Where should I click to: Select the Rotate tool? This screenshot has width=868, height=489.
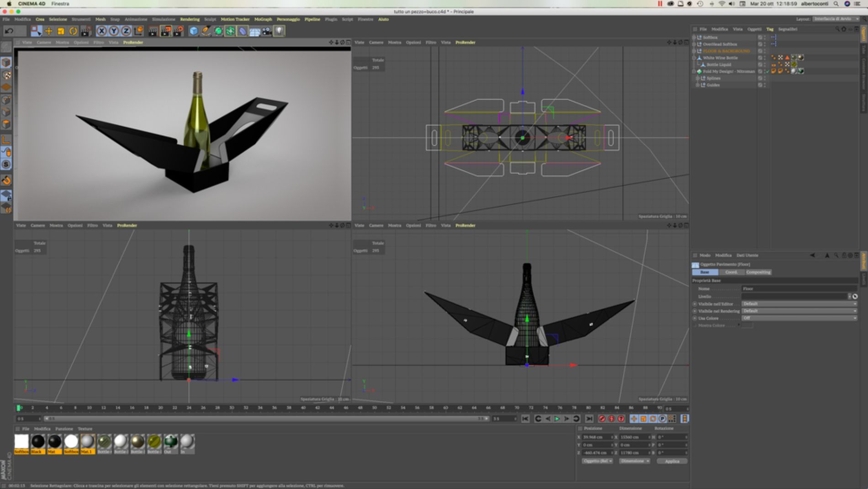(x=73, y=31)
